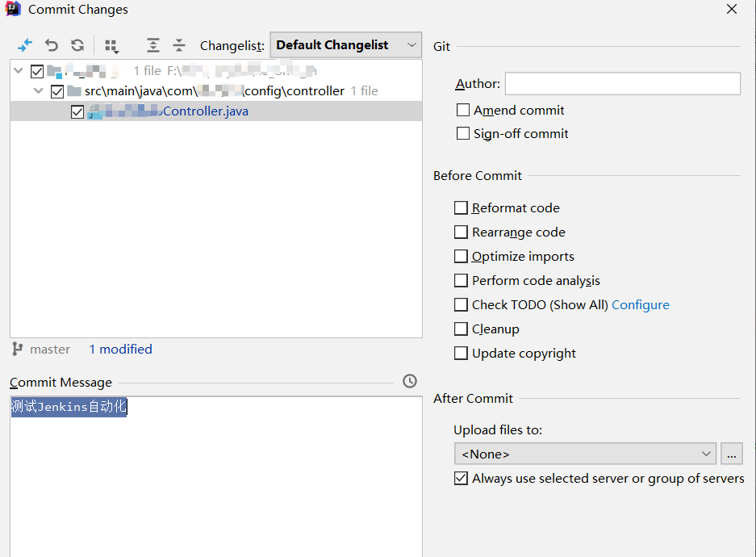Viewport: 756px width, 557px height.
Task: Open the Upload files to dropdown
Action: tap(585, 454)
